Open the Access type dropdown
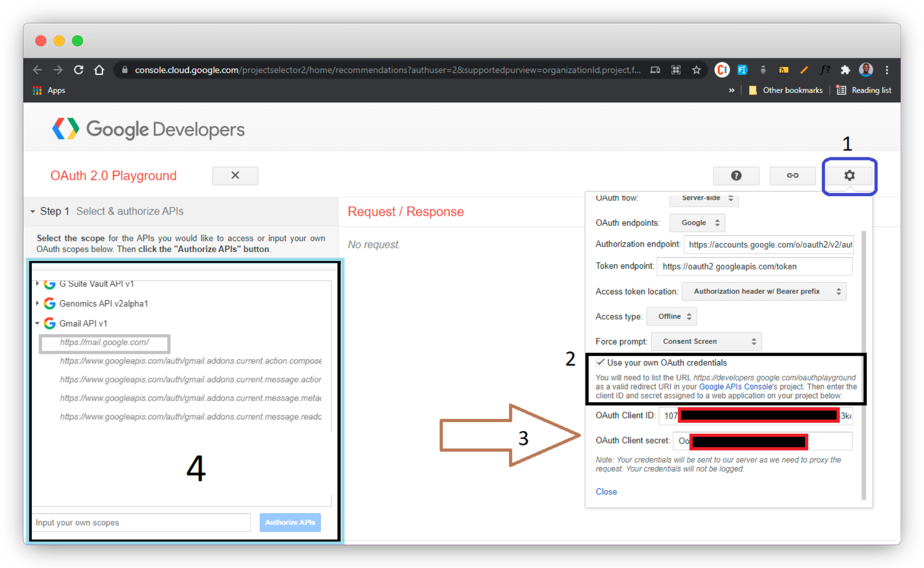The image size is (924, 568). (672, 317)
